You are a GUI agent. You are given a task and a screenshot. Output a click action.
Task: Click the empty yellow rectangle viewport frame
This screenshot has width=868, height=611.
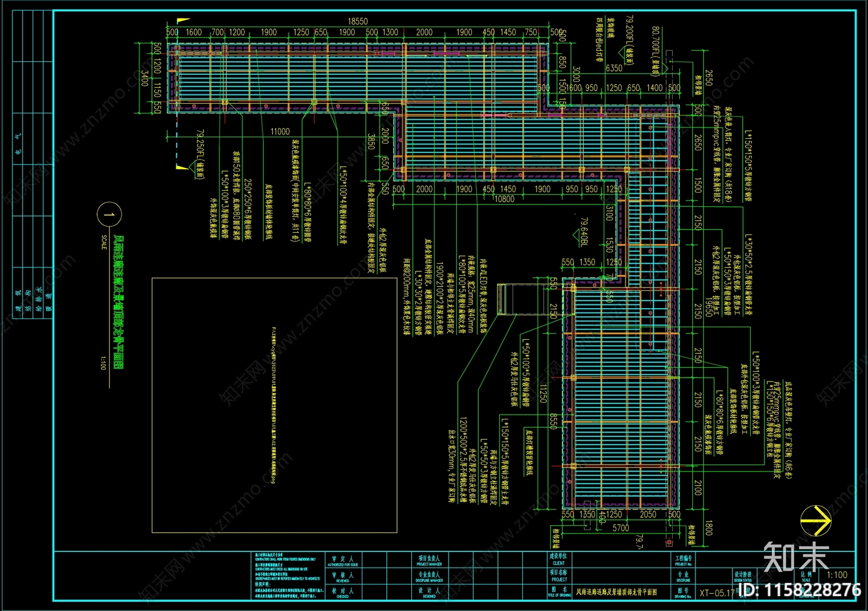coord(275,405)
